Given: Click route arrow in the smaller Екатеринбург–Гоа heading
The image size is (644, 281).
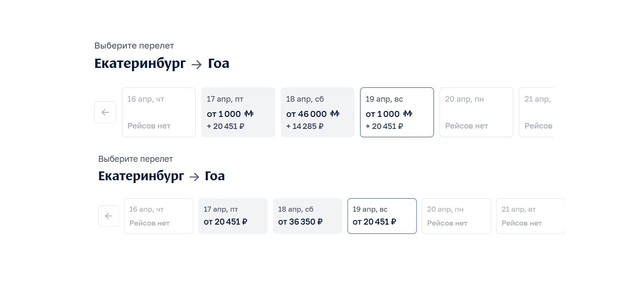Looking at the screenshot, I should (194, 177).
